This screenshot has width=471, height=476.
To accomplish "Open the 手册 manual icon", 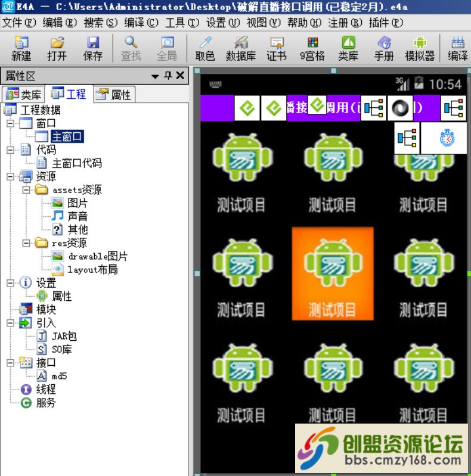I will [x=384, y=49].
